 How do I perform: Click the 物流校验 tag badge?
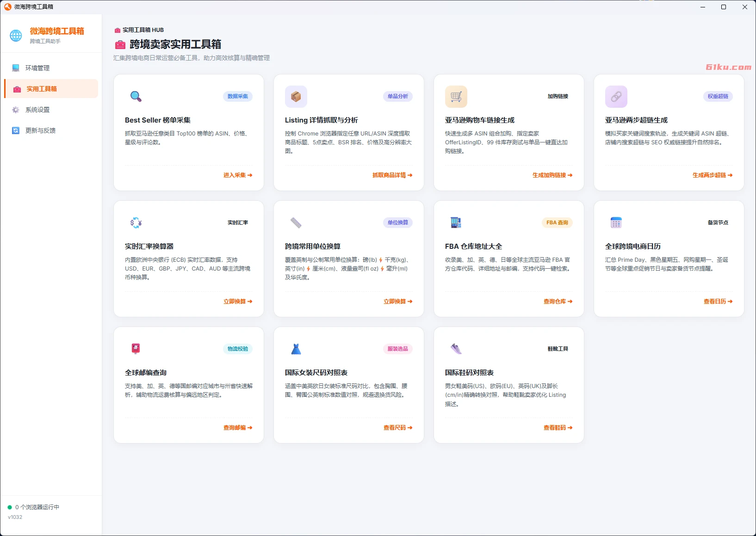(238, 349)
